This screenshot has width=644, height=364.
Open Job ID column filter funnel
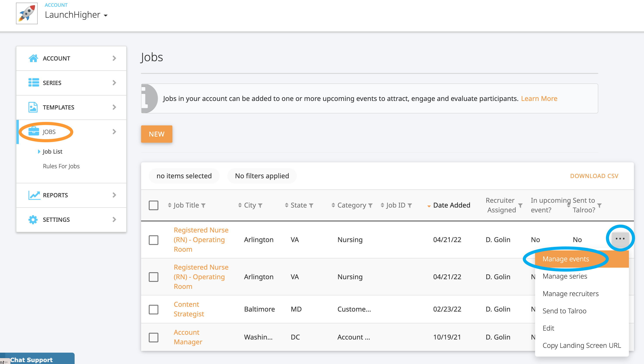pos(410,206)
